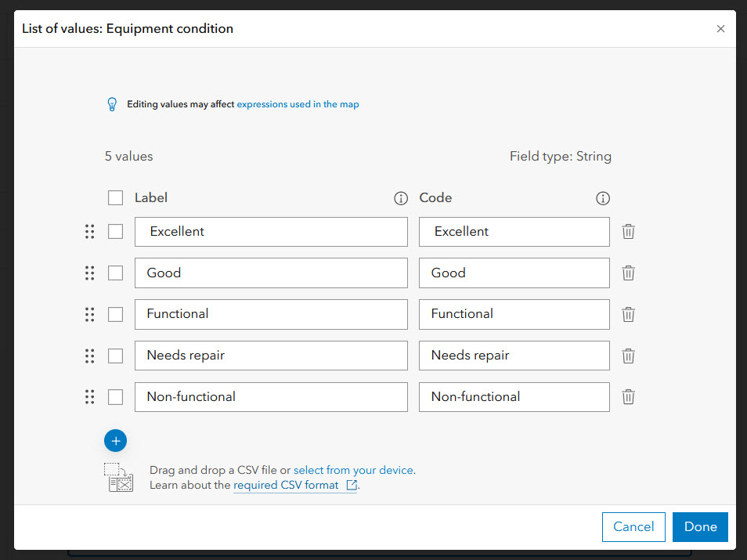Tick the select-all checkbox beside Label
Viewport: 747px width, 560px height.
(115, 198)
